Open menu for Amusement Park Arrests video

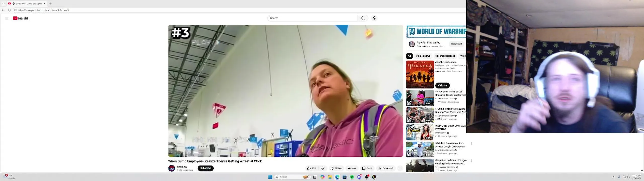click(472, 144)
